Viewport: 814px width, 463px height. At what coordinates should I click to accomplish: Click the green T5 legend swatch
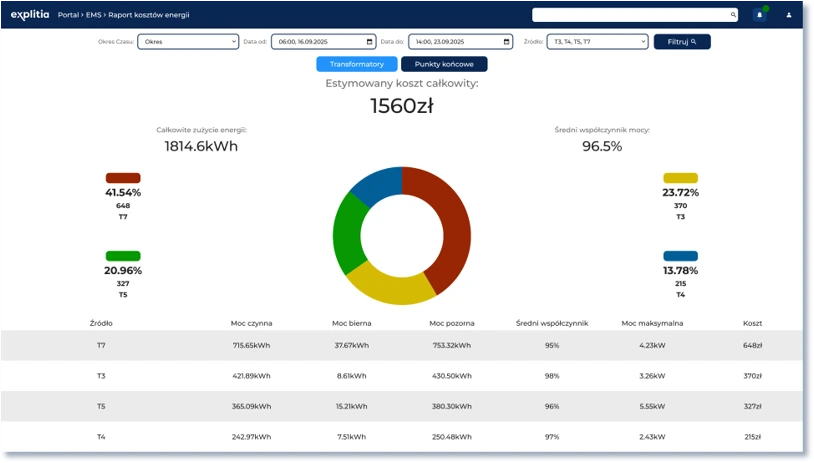coord(123,256)
